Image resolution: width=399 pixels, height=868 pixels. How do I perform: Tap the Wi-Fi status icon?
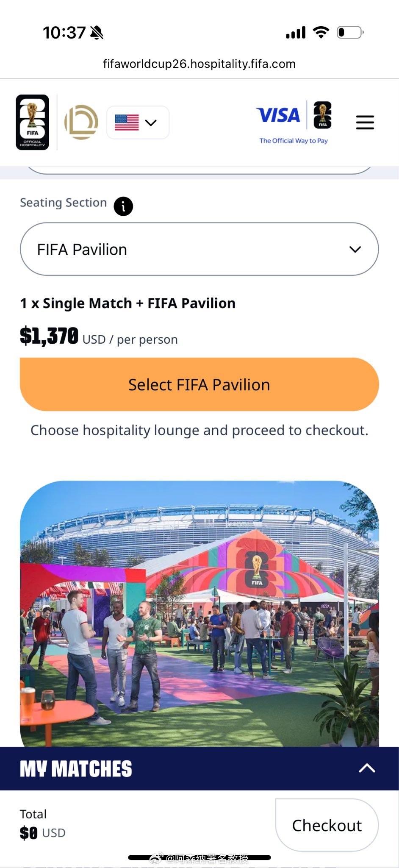point(321,32)
